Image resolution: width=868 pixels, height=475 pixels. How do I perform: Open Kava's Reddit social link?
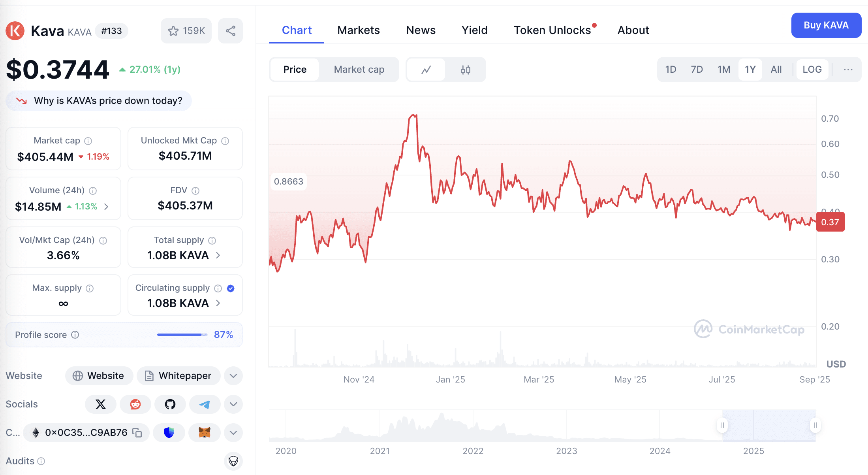pyautogui.click(x=135, y=404)
